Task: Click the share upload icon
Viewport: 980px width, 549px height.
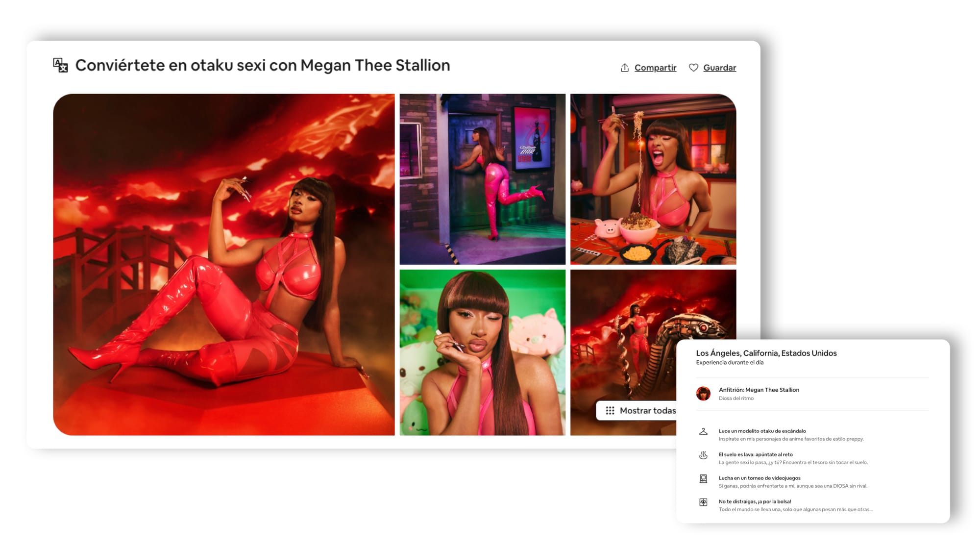Action: 624,68
